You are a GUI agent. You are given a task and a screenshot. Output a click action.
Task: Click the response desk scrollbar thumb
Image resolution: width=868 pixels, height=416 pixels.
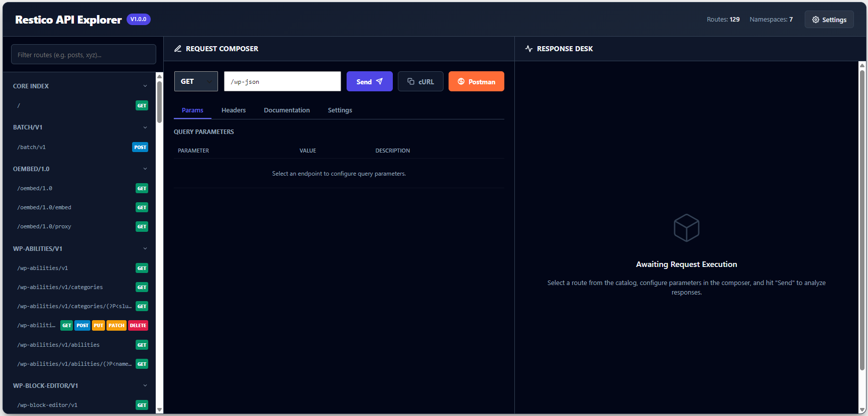click(862, 221)
